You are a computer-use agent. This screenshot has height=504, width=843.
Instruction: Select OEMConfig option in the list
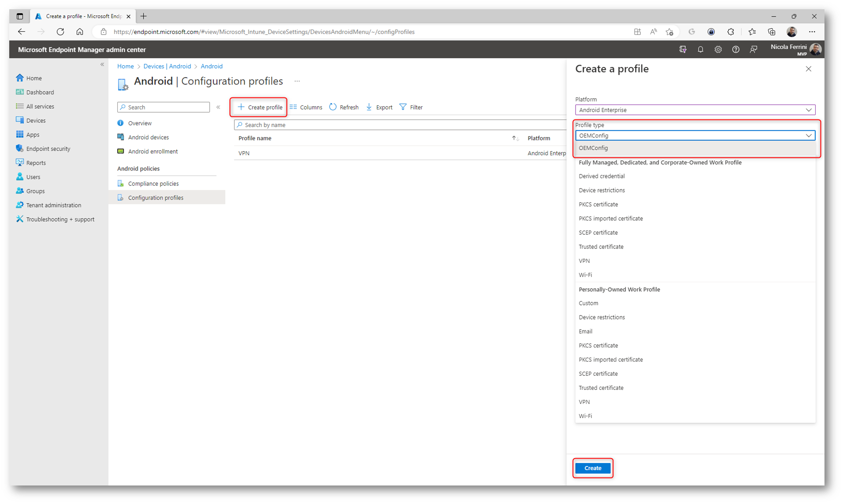pyautogui.click(x=695, y=148)
